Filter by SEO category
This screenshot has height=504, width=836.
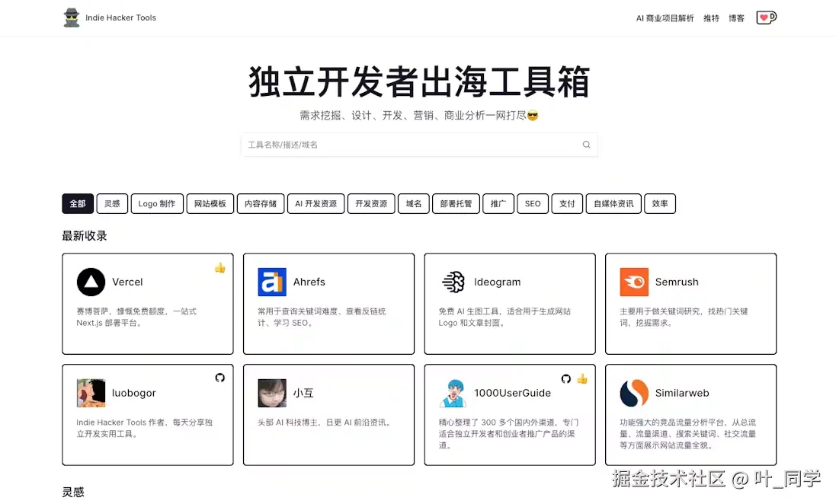[x=533, y=203]
